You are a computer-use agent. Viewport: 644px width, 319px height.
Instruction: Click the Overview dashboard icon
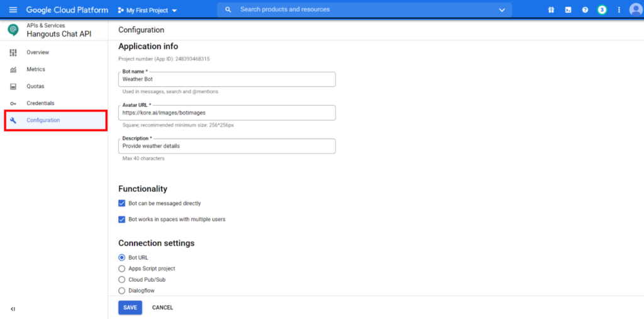pyautogui.click(x=13, y=52)
